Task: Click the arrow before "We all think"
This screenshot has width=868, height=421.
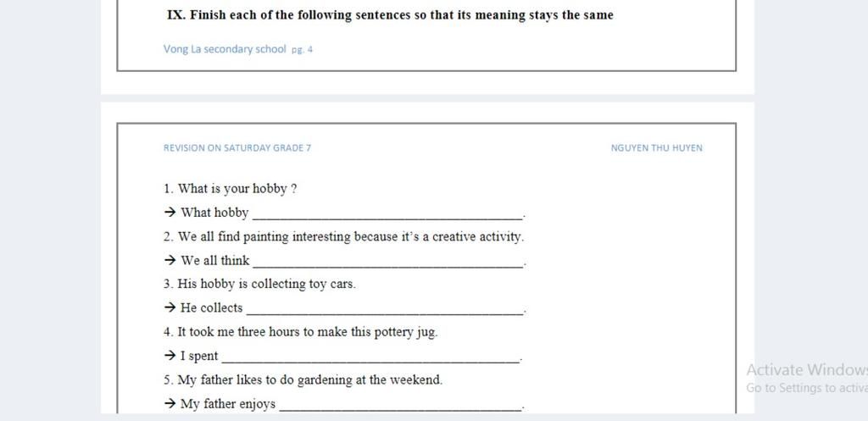Action: tap(170, 261)
